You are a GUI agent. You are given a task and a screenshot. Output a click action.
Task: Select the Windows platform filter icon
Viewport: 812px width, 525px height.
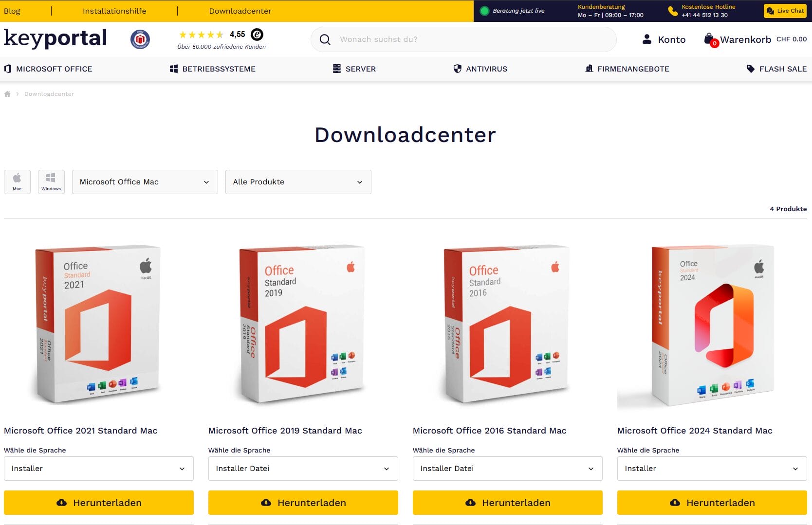[51, 182]
